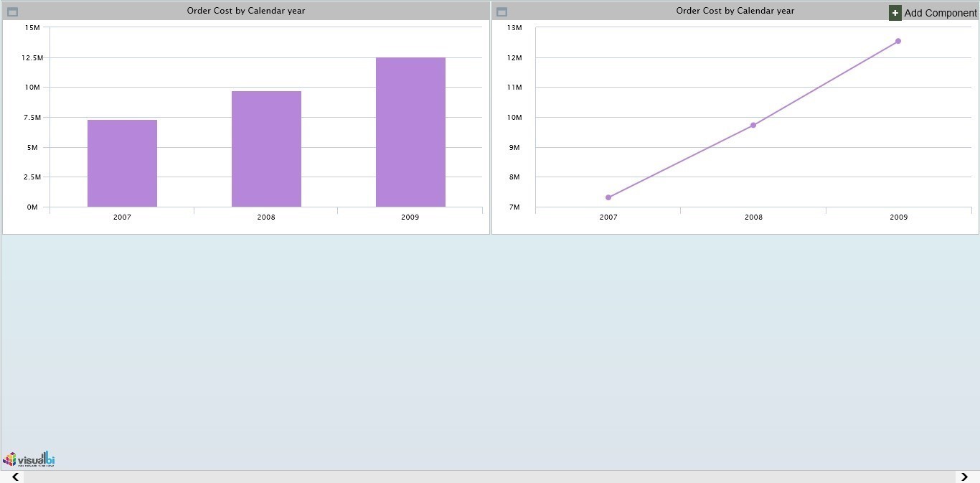Select the 2007 bar in bar chart
The height and width of the screenshot is (483, 980).
(122, 164)
